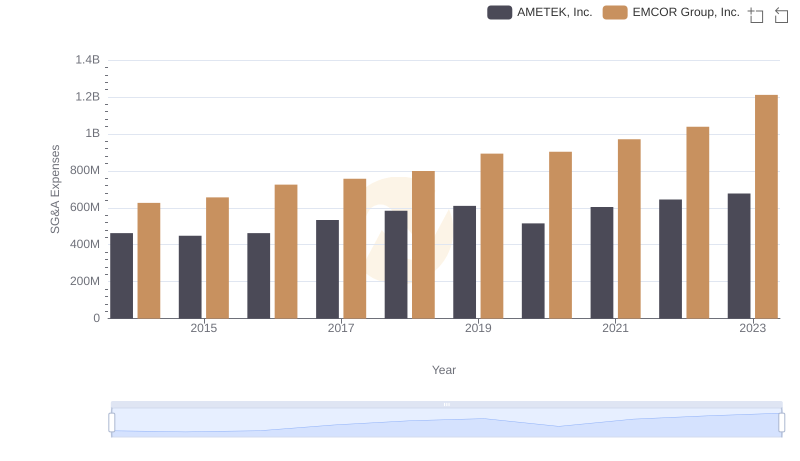Click the Year axis title
Image resolution: width=800 pixels, height=461 pixels.
[x=444, y=370]
